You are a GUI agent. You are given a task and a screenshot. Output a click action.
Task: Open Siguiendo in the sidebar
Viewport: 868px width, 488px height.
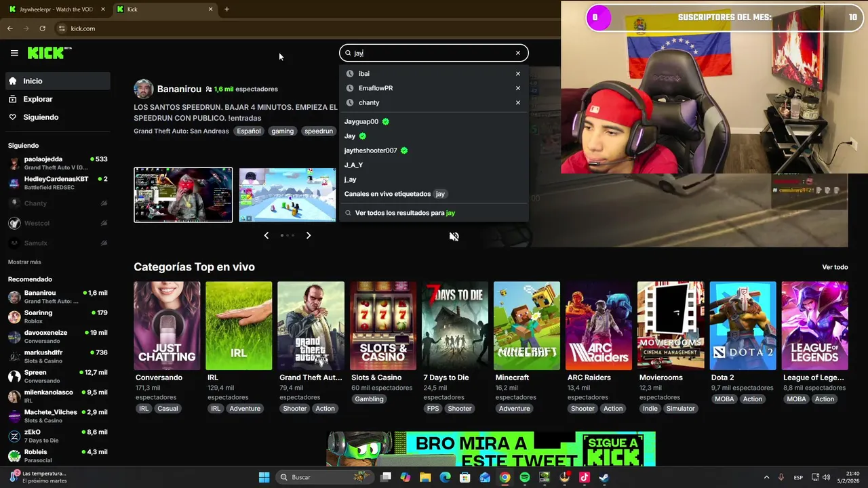[x=58, y=117]
